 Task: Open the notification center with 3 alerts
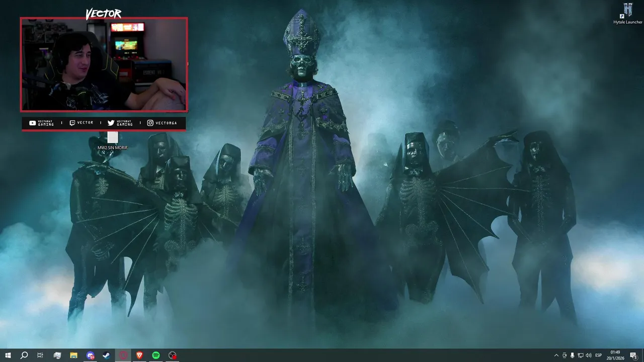coord(633,355)
